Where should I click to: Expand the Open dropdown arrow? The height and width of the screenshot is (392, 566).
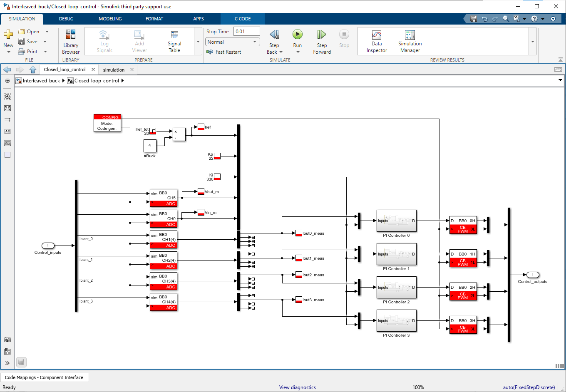[x=47, y=32]
